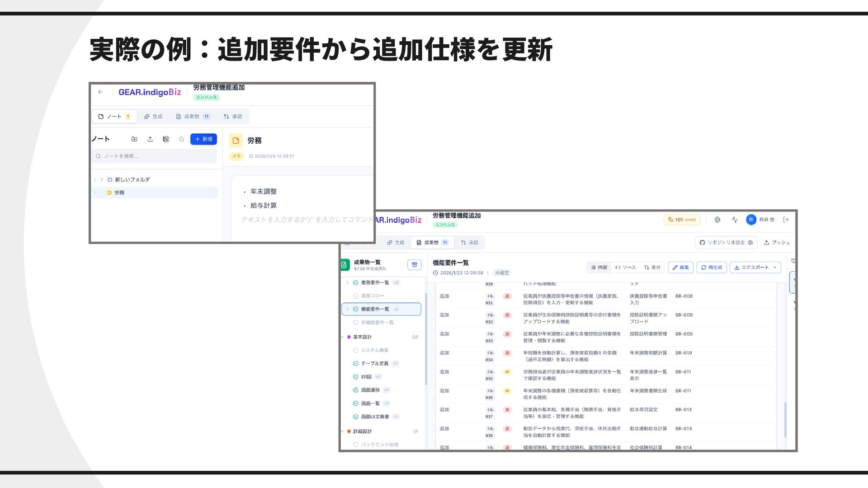Click the upload icon in ノート panel
Image resolution: width=868 pixels, height=488 pixels.
click(x=150, y=139)
